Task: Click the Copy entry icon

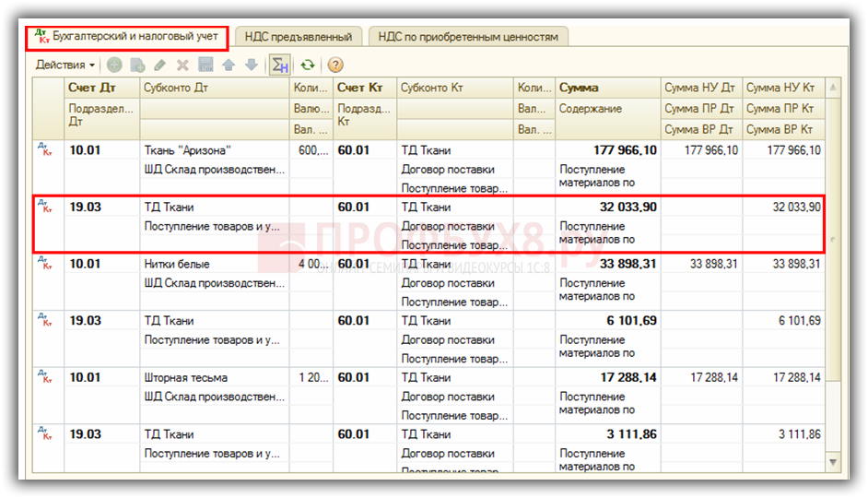Action: [137, 65]
